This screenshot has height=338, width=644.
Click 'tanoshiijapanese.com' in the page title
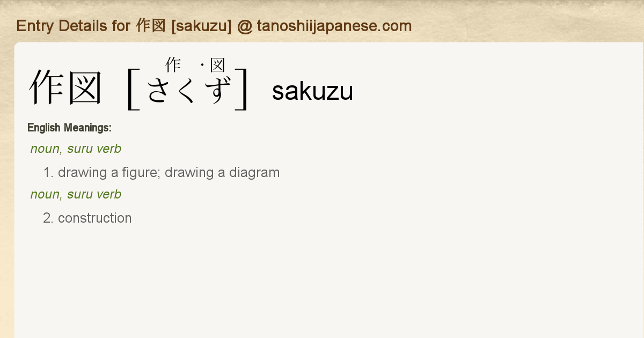click(334, 26)
